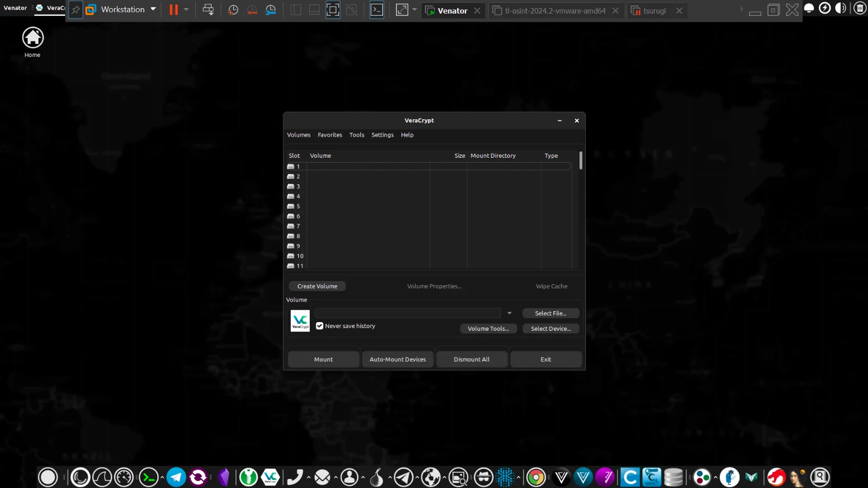
Task: Select slot 1 drive icon in the volume list
Action: click(291, 166)
